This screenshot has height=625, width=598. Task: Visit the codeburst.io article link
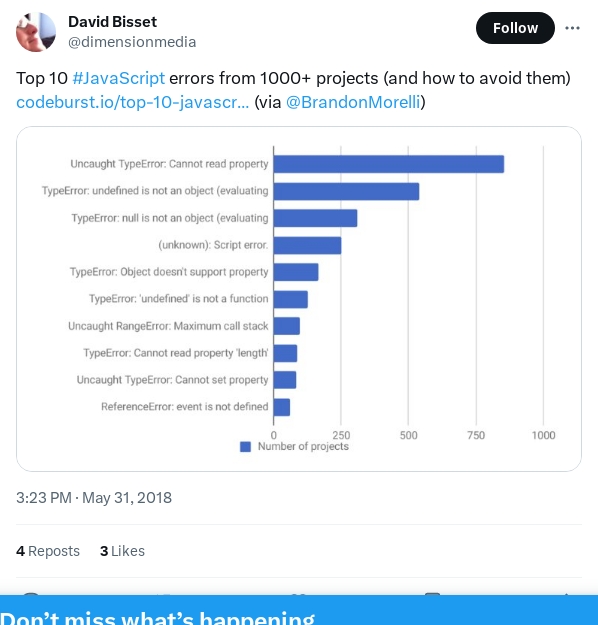point(132,102)
